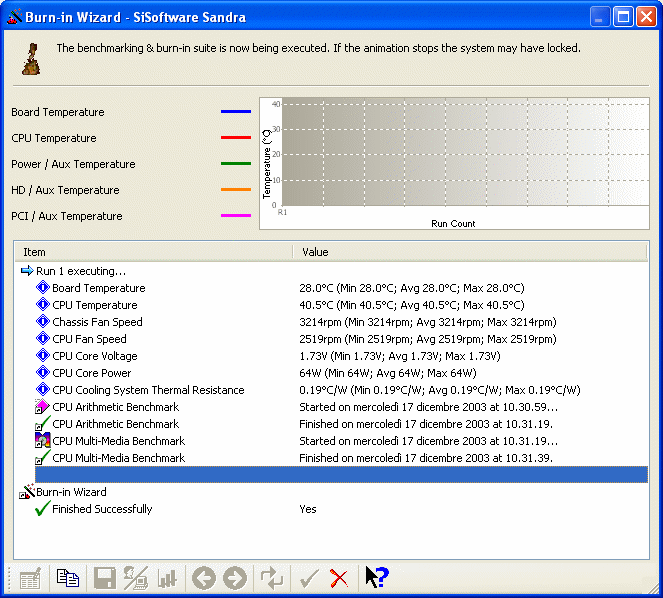This screenshot has width=663, height=598.
Task: Click the 'CPU Cooling System Thermal Resistance' label
Action: 148,390
